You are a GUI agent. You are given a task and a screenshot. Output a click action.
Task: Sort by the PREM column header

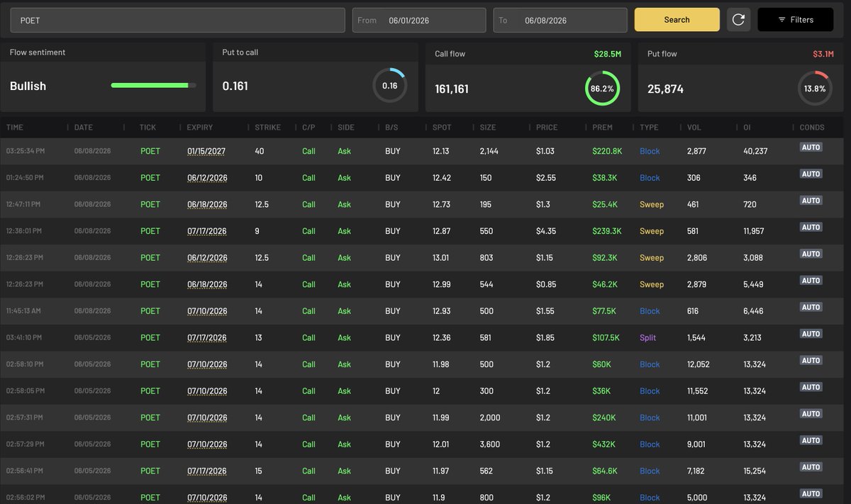(601, 128)
